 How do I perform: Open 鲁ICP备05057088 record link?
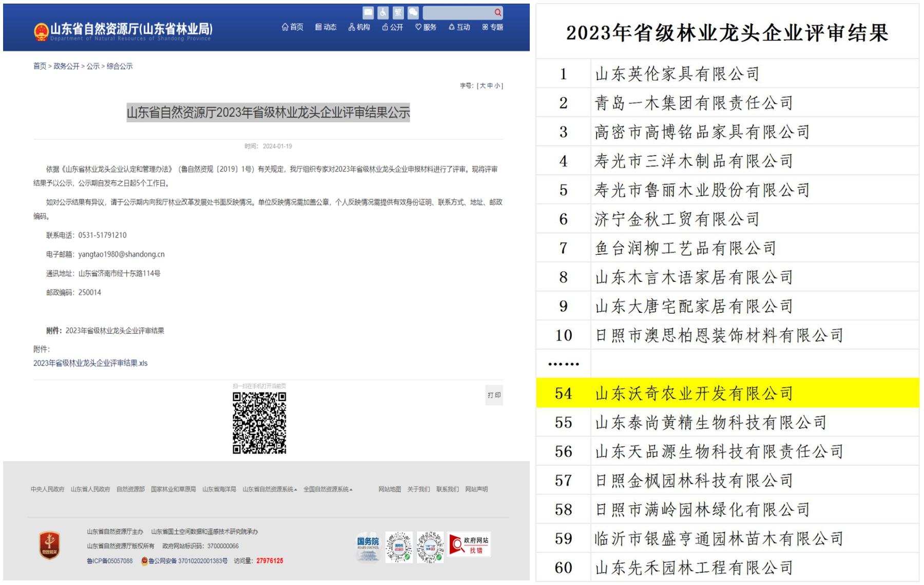pyautogui.click(x=109, y=561)
